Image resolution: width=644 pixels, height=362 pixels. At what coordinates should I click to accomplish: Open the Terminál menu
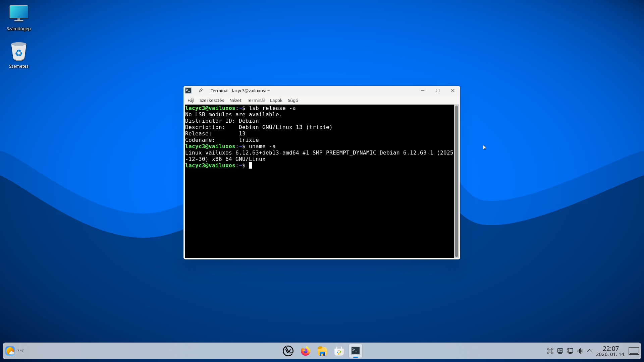tap(256, 100)
